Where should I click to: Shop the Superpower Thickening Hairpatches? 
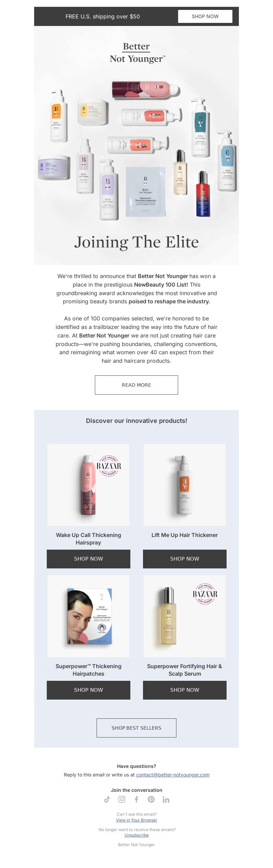[x=88, y=690]
